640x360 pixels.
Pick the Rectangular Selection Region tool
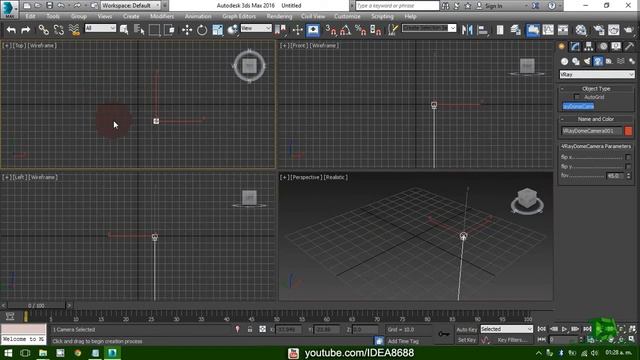pyautogui.click(x=154, y=30)
